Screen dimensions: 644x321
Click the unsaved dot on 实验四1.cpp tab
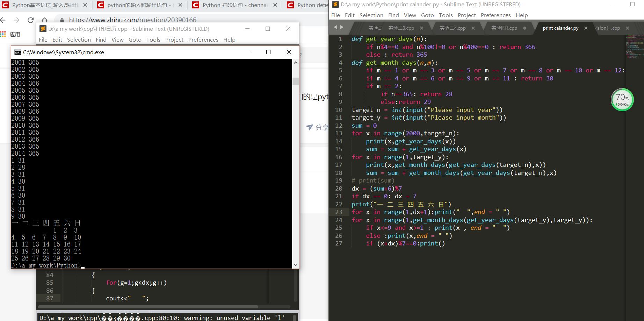click(x=524, y=28)
